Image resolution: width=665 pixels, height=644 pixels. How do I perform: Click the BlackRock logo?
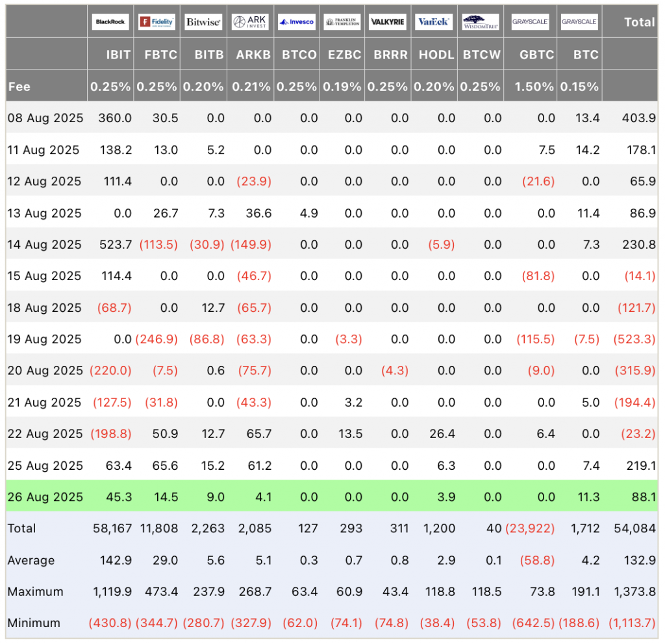click(110, 21)
